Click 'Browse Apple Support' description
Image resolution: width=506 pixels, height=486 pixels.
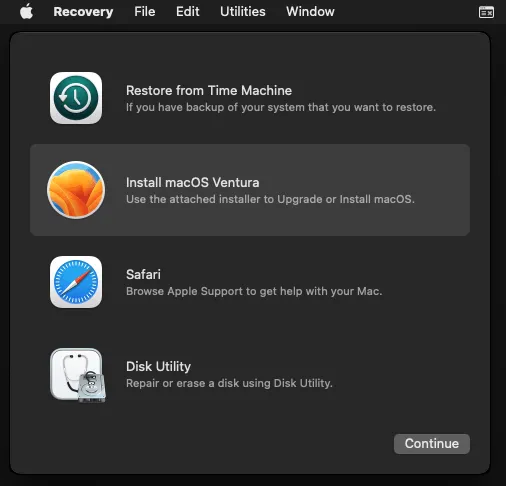(254, 291)
